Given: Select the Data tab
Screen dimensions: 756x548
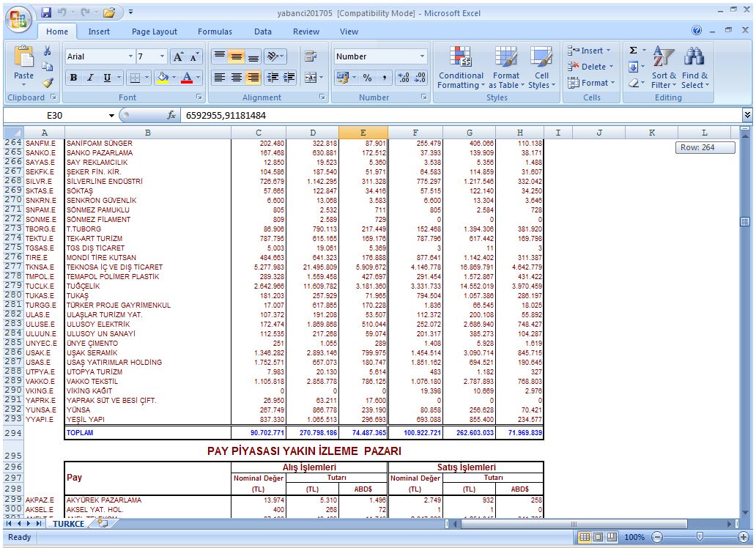Looking at the screenshot, I should pos(263,32).
